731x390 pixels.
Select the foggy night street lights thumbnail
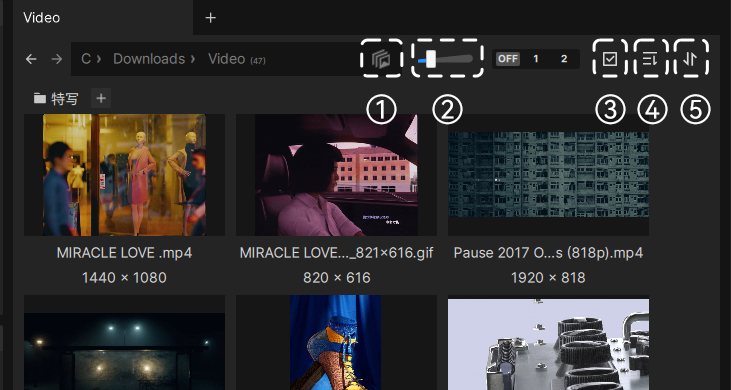point(124,342)
